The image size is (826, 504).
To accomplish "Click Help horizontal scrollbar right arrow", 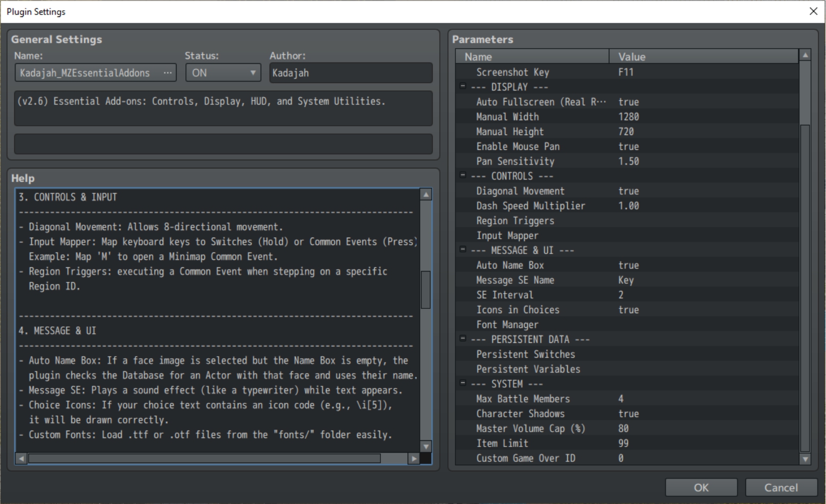I will coord(414,458).
